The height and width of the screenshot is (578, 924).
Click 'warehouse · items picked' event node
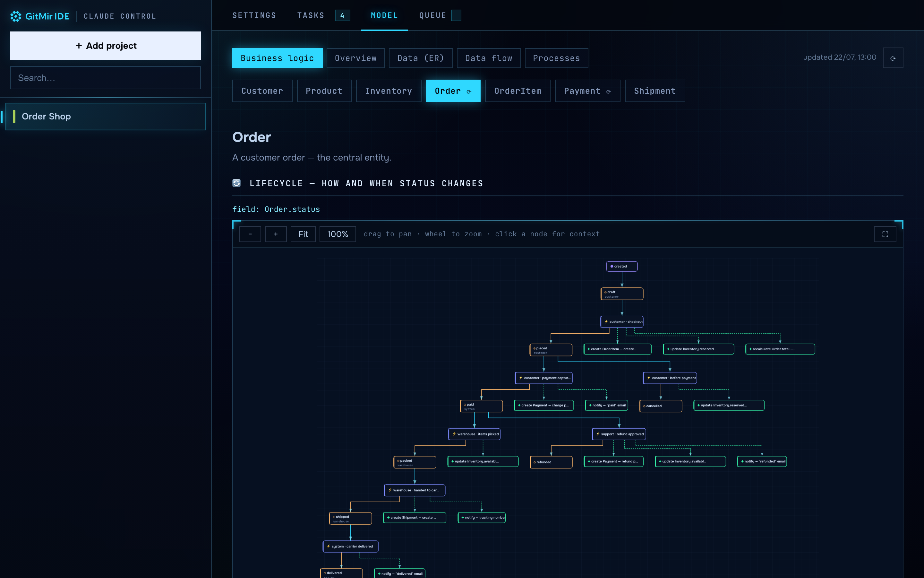click(x=475, y=434)
